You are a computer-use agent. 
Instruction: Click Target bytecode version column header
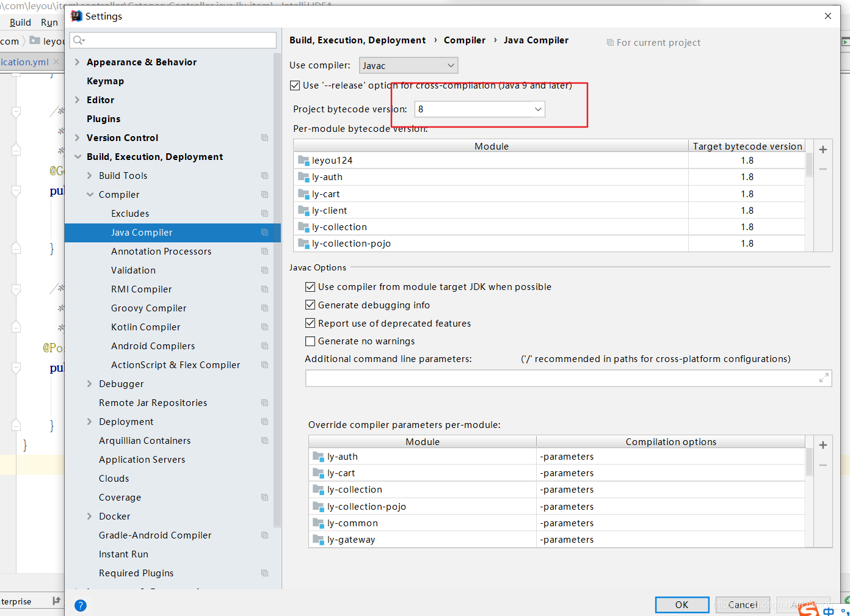[x=747, y=146]
